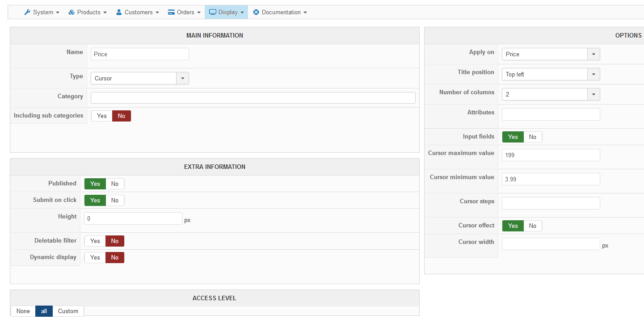The image size is (644, 323).
Task: Set Including sub categories to Yes
Action: 102,116
